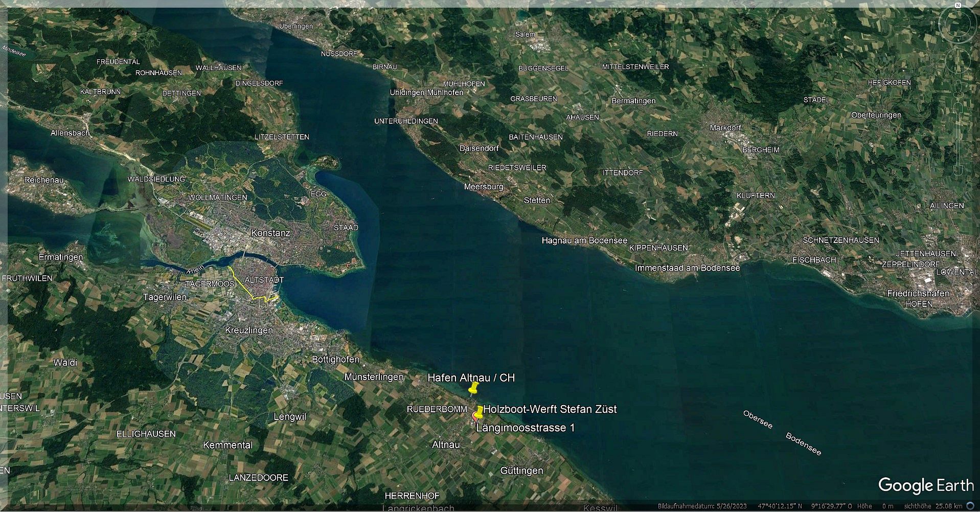The height and width of the screenshot is (512, 980).
Task: Select the Holzboot-Werft yellow pushpin
Action: 480,412
